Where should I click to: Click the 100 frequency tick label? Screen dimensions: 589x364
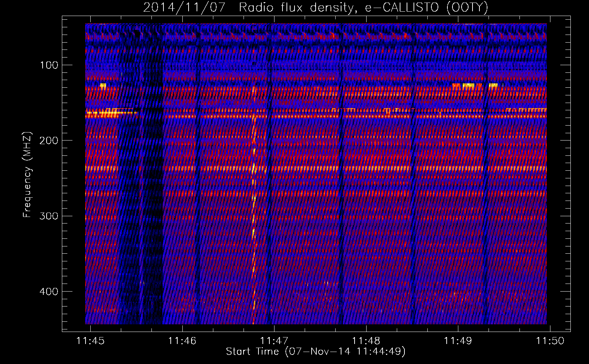click(x=49, y=65)
